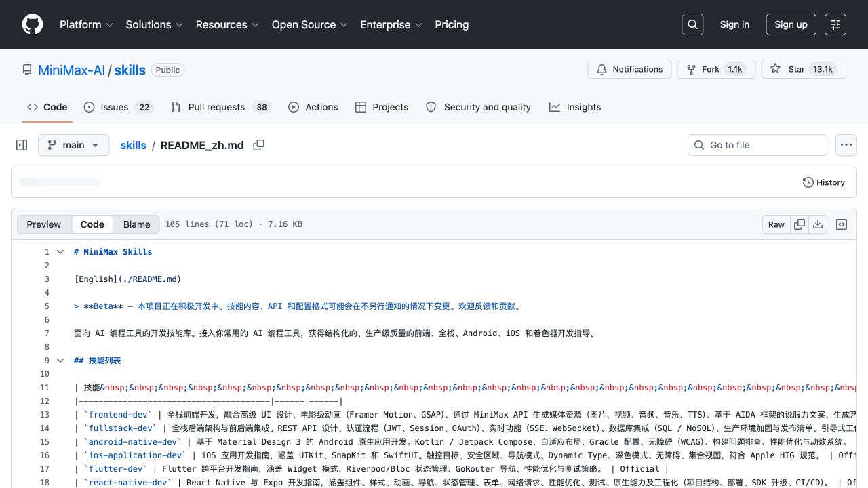Download the raw file
This screenshot has height=488, width=868.
[818, 224]
